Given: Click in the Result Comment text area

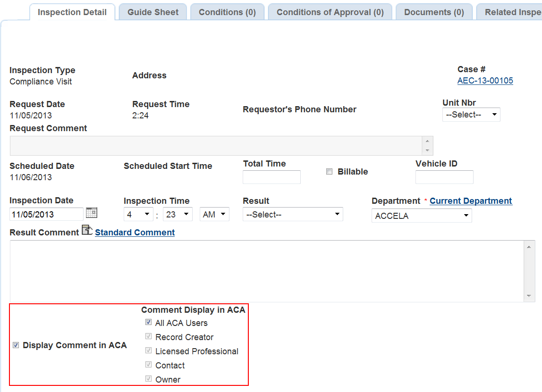Looking at the screenshot, I should (264, 271).
